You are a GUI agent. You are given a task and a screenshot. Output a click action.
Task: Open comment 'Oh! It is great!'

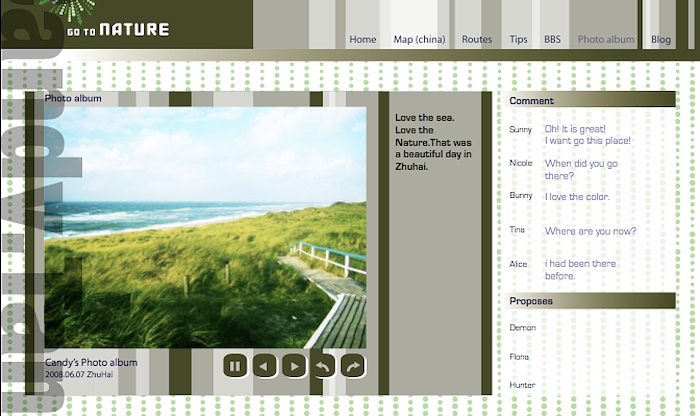coord(587,135)
